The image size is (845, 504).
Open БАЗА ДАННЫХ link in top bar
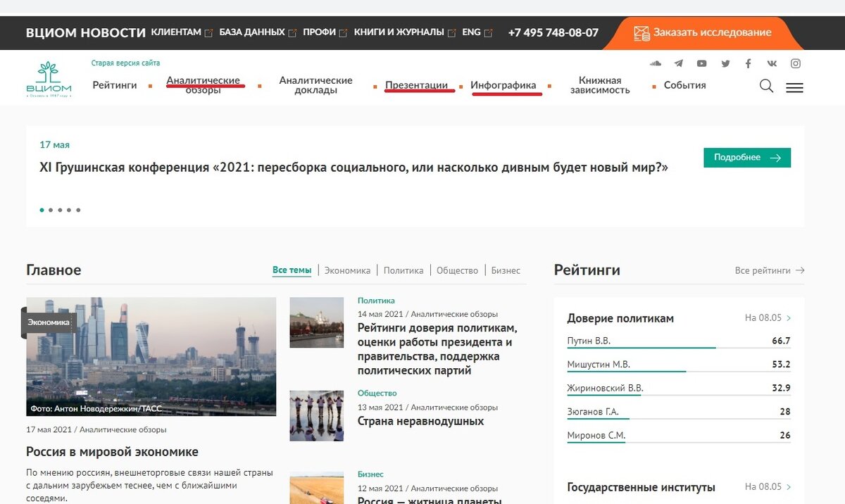tap(252, 32)
